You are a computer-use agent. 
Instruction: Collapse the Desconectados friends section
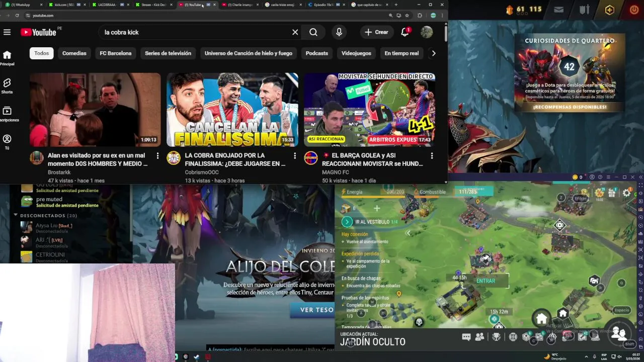(x=16, y=215)
